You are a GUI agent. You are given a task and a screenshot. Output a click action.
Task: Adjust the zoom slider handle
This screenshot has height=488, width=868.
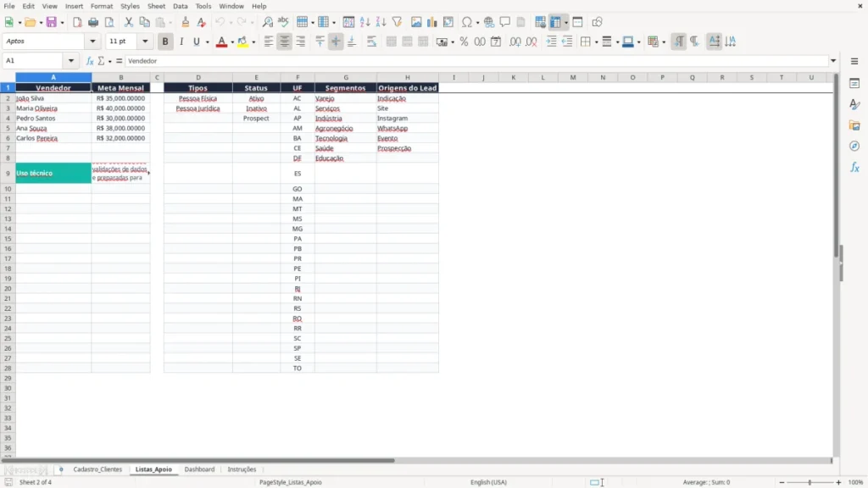(810, 482)
